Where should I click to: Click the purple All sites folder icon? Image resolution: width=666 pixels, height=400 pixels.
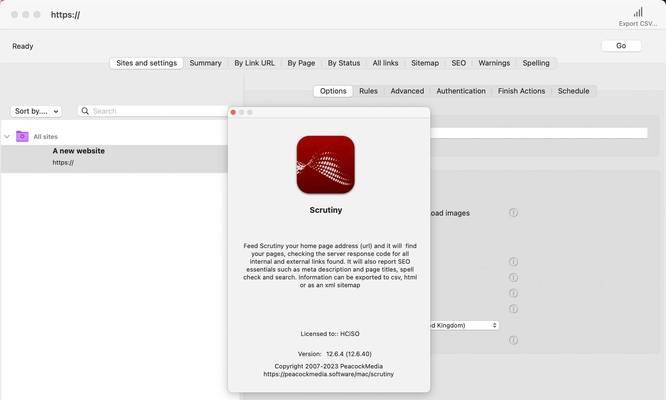[22, 136]
